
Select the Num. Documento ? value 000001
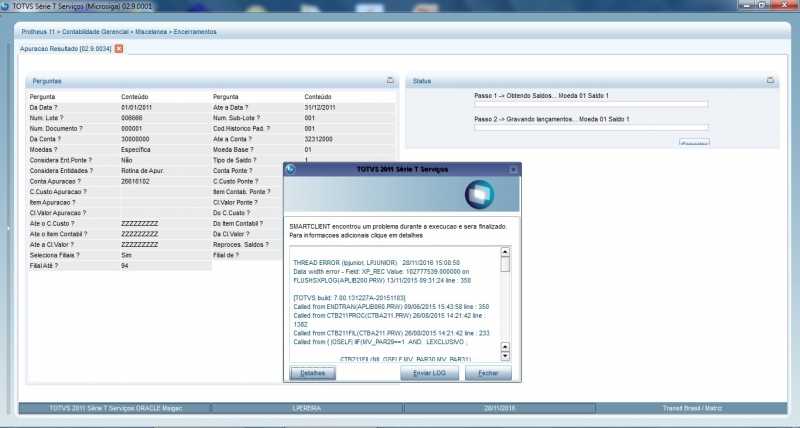click(132, 129)
